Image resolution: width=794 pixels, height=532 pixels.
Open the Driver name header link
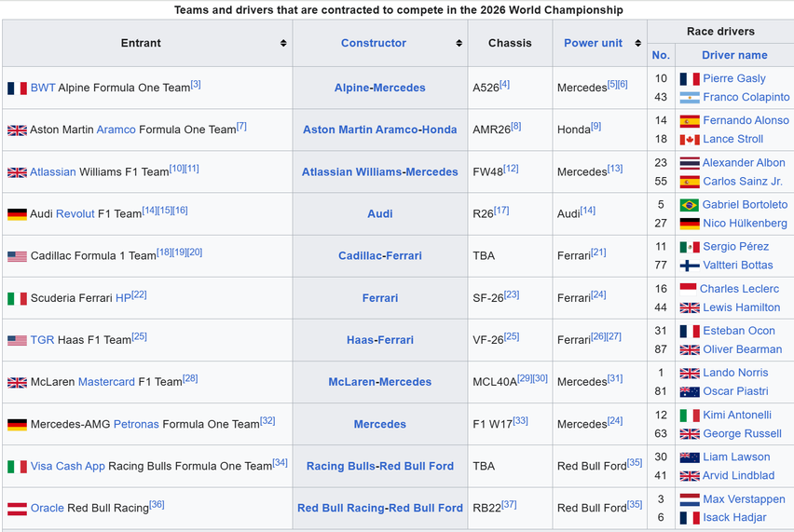(x=734, y=55)
